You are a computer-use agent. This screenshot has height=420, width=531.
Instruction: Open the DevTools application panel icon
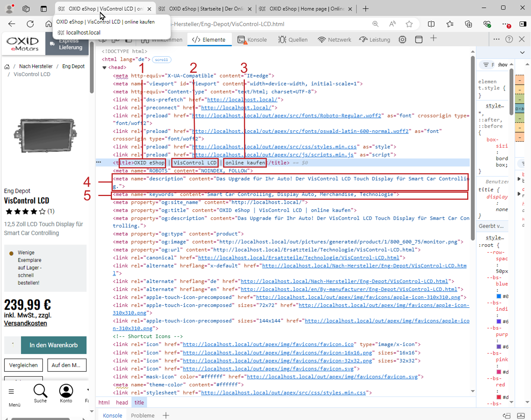click(419, 40)
